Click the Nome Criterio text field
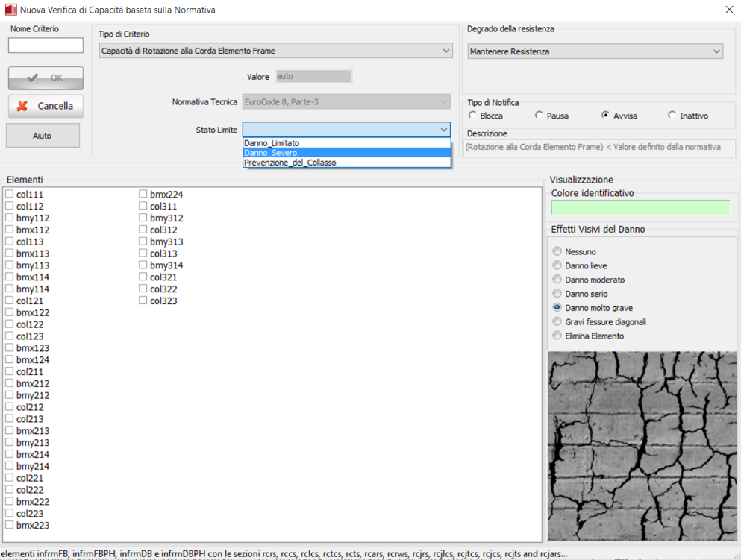Viewport: 741px width, 560px height. click(46, 45)
